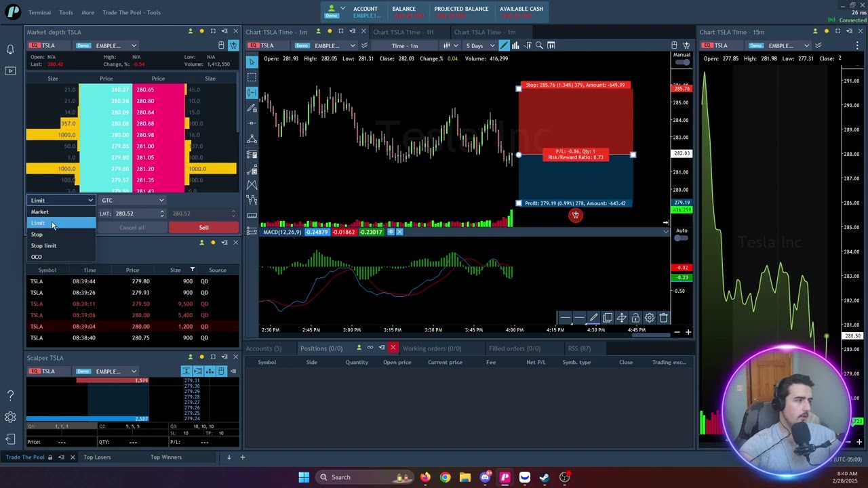Select the rectangle selection drawing tool
The height and width of the screenshot is (488, 868).
point(252,77)
